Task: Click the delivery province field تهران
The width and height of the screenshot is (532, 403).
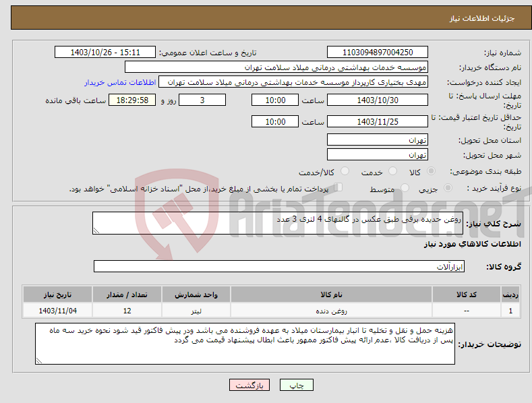Action: point(378,139)
